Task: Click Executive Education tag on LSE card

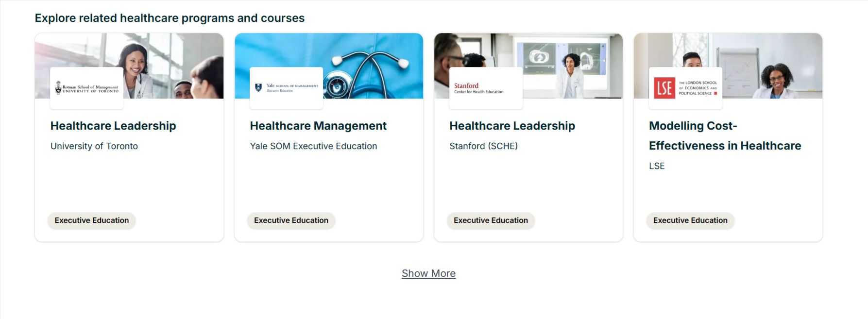Action: (690, 220)
